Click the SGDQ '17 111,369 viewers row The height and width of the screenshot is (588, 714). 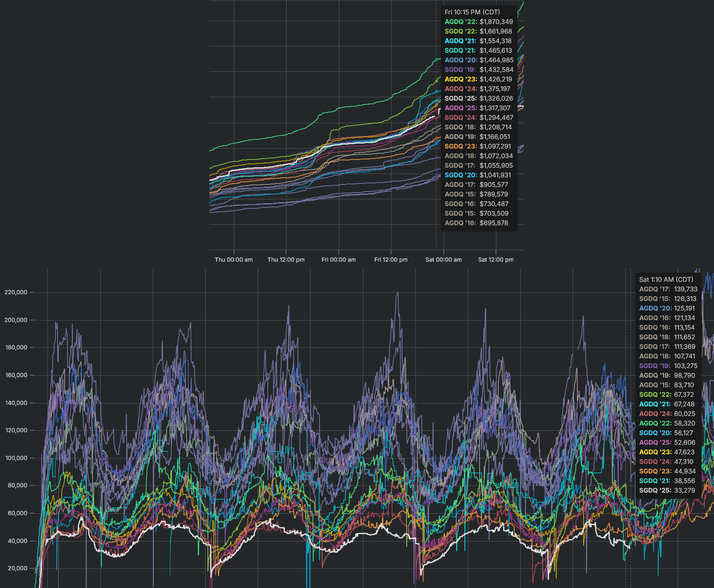[x=667, y=346]
